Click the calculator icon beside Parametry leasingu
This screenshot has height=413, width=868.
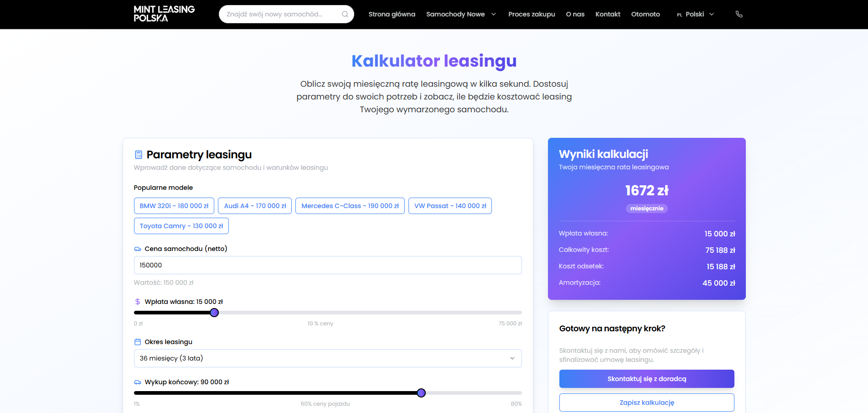point(139,155)
